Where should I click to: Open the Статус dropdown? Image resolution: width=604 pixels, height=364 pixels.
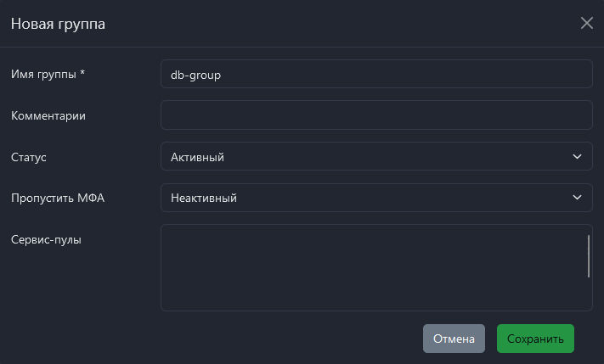point(375,156)
